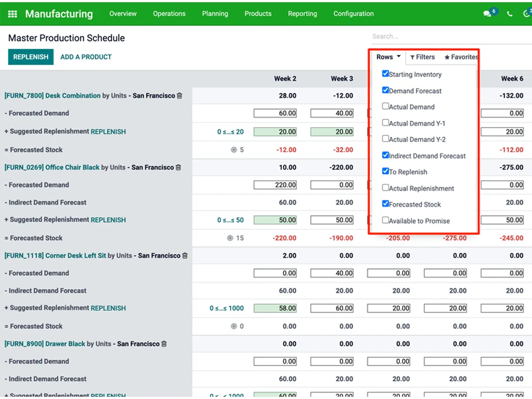Click the star icon of Favorites
Image resolution: width=532 pixels, height=399 pixels.
447,57
